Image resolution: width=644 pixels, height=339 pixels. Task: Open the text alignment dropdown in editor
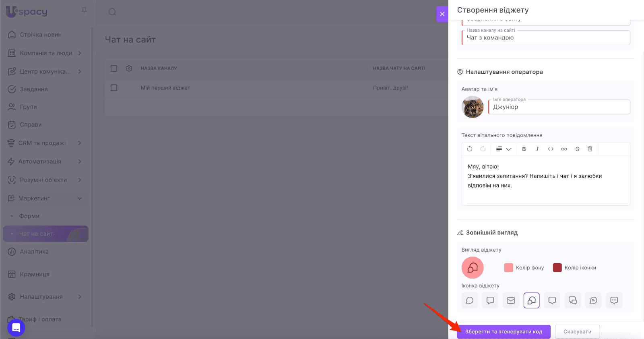click(504, 149)
